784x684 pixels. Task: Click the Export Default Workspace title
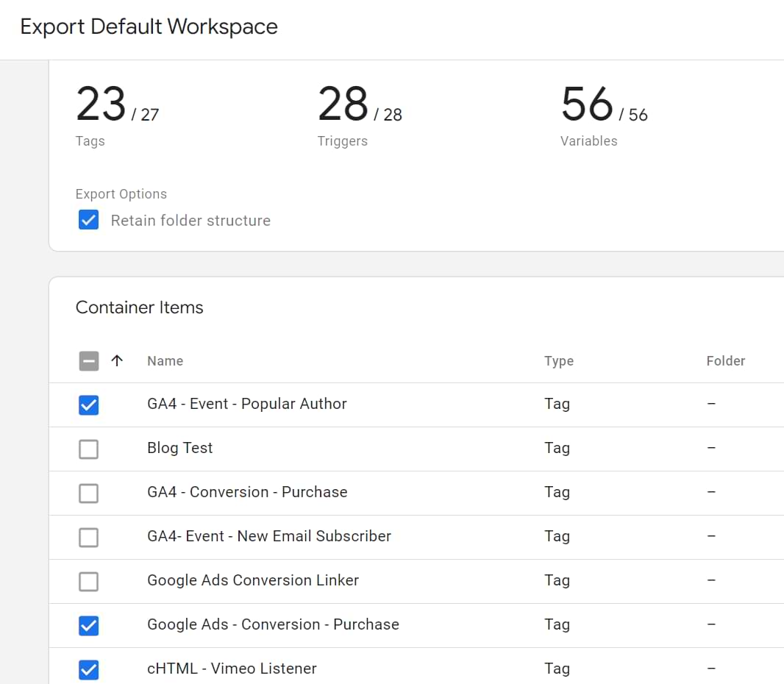(x=149, y=27)
